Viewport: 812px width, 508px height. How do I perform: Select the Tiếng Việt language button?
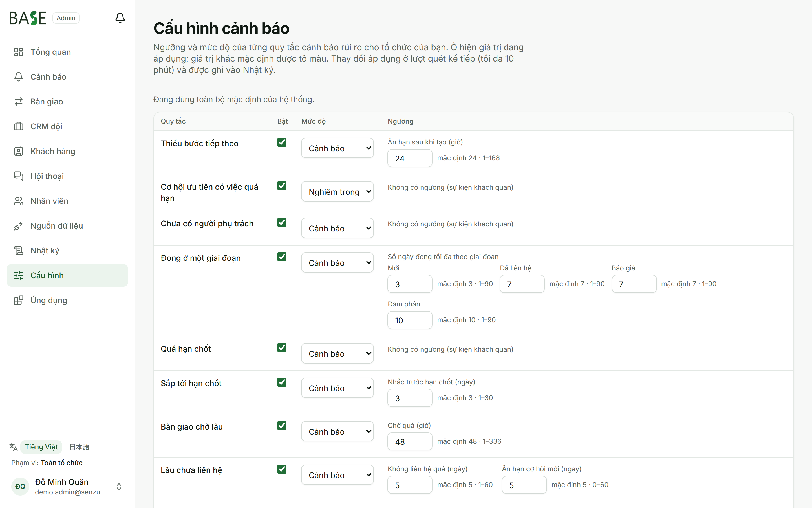[x=41, y=447]
